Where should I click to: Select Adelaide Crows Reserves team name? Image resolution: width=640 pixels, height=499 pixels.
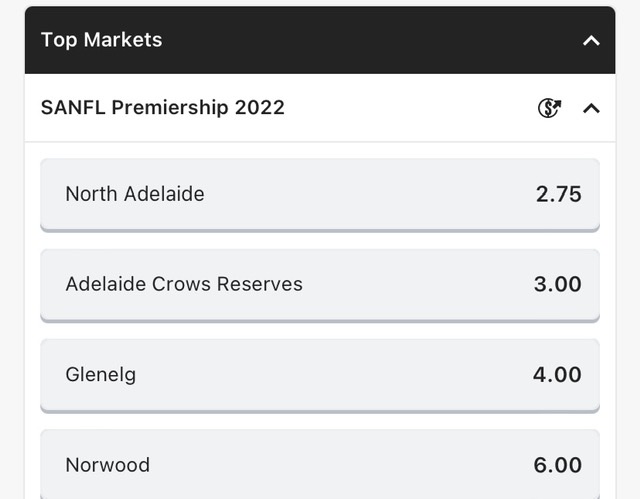click(x=184, y=284)
